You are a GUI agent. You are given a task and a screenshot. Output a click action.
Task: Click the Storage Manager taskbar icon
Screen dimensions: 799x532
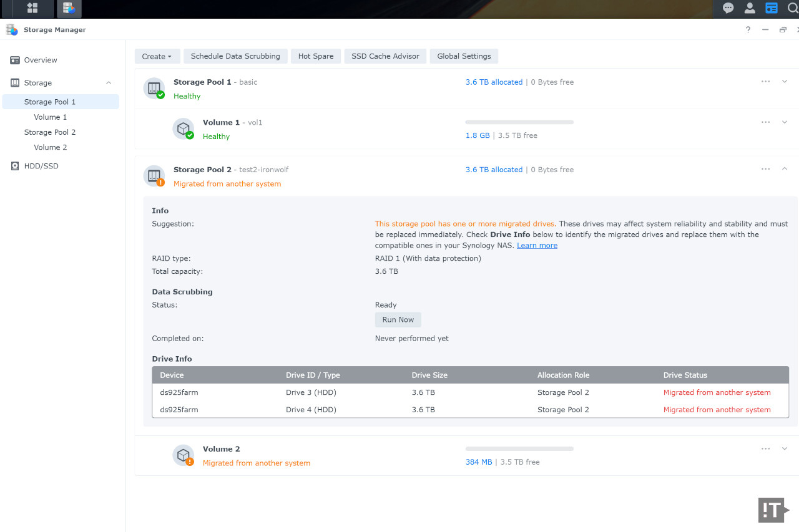pyautogui.click(x=69, y=8)
